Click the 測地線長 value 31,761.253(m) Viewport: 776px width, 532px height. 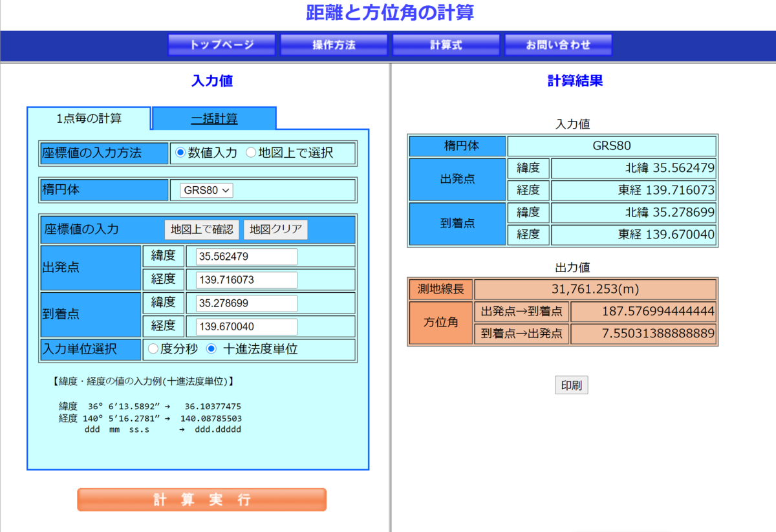pos(596,290)
